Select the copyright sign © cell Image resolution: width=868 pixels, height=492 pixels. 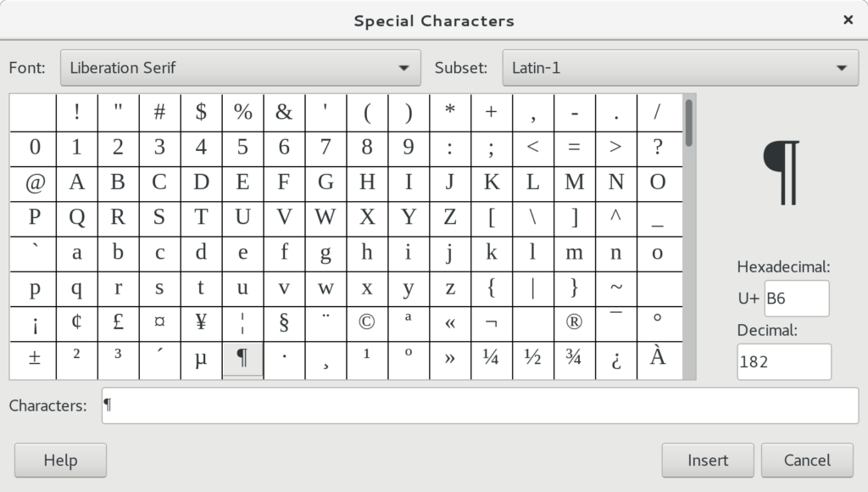coord(367,323)
